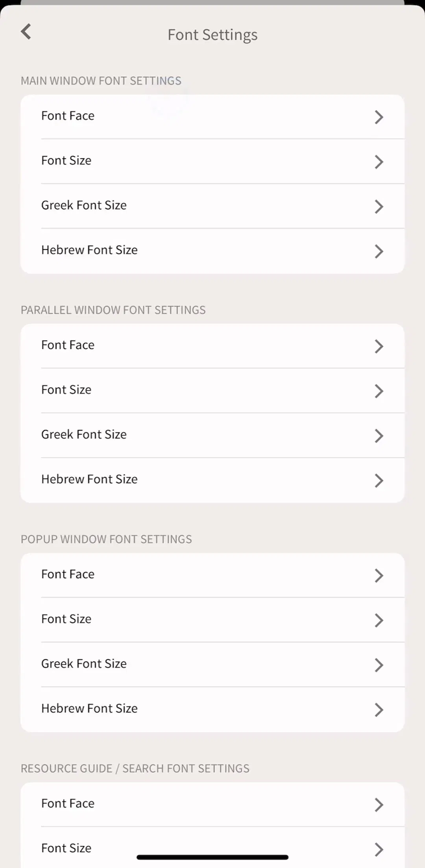
Task: Tap the chevron beside Parallel Window Greek Font Size
Action: 379,436
